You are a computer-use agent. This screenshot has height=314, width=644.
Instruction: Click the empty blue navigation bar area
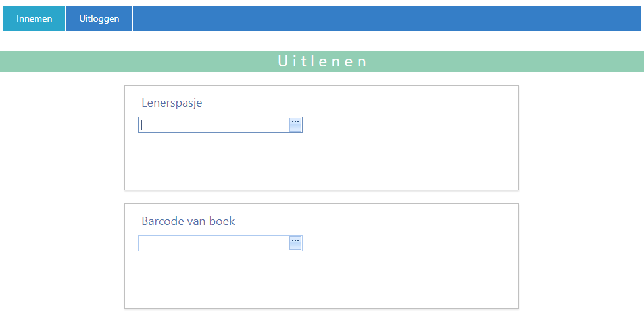click(x=388, y=18)
